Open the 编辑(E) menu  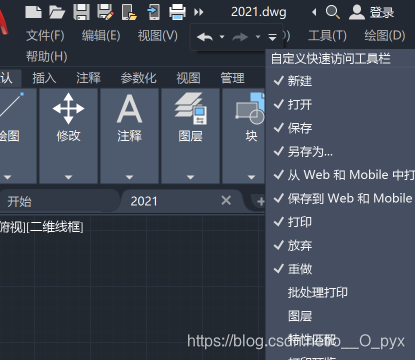coord(101,35)
